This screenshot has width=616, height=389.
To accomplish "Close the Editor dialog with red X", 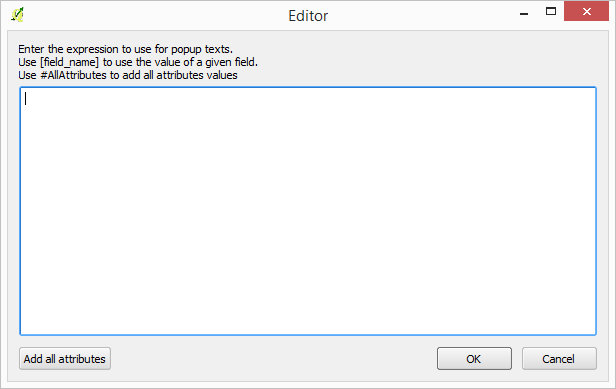I will pos(586,11).
